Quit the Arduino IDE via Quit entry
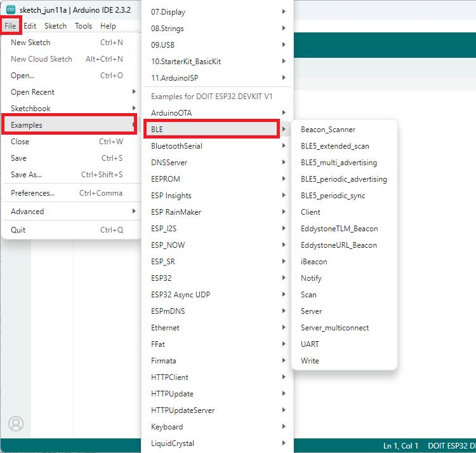 tap(71, 230)
